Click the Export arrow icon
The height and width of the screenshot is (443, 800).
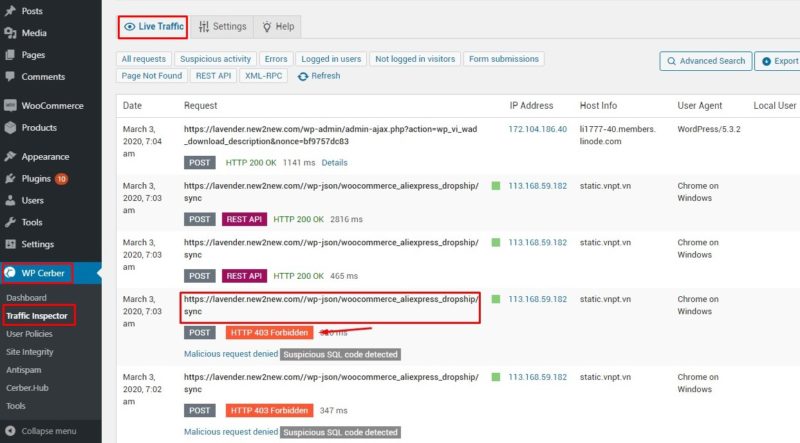766,61
